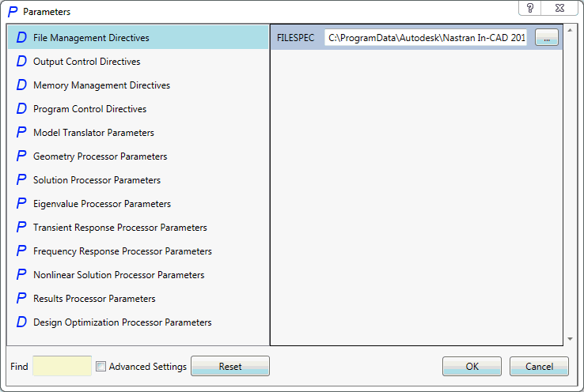Select Program Control Directives category

(89, 109)
